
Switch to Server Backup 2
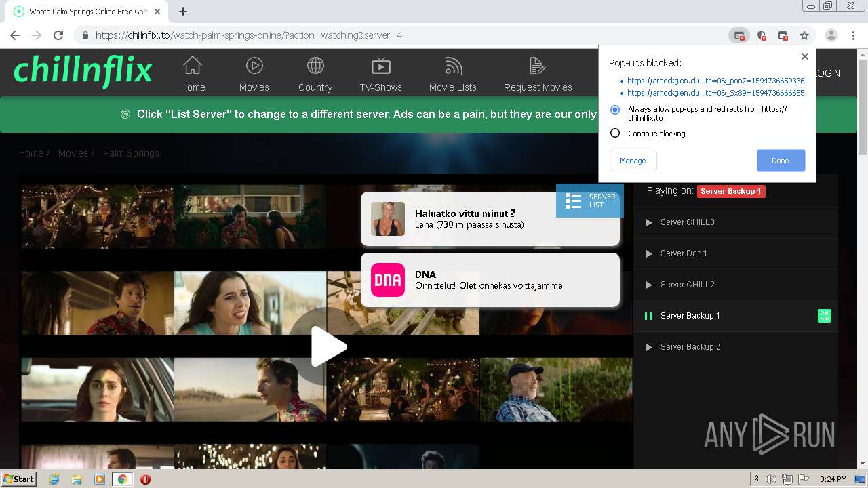pos(735,347)
